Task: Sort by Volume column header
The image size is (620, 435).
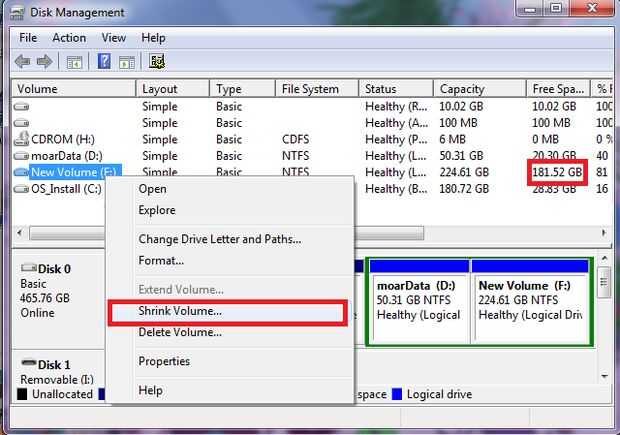Action: [74, 89]
